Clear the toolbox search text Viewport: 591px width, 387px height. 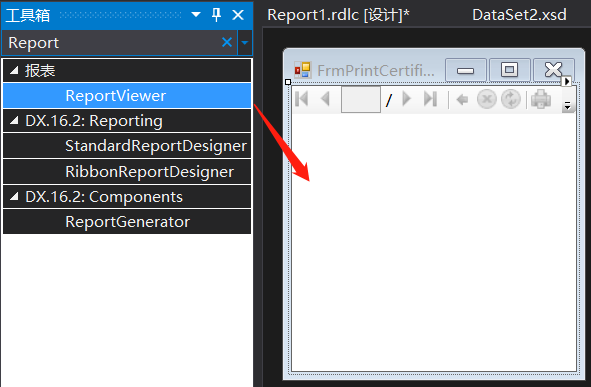[227, 42]
